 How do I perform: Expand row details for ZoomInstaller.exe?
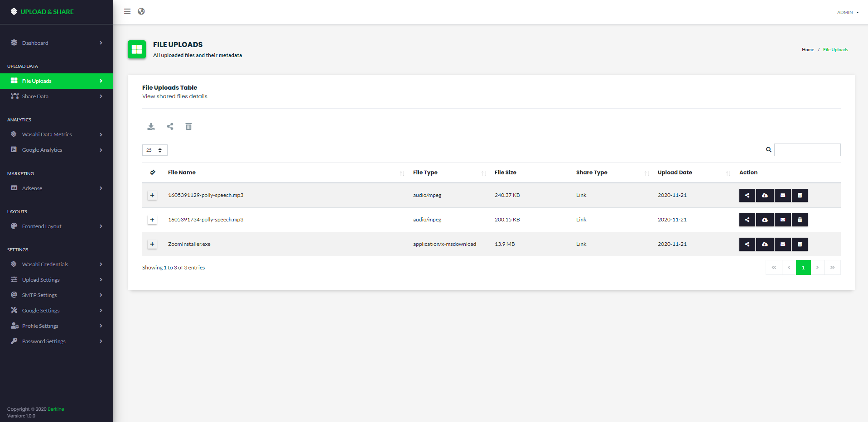click(x=152, y=245)
